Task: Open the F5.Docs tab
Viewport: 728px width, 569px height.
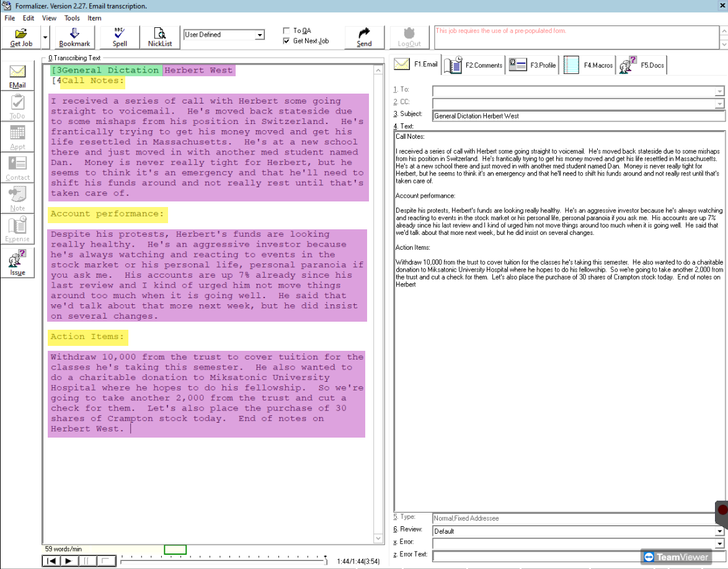Action: pyautogui.click(x=642, y=64)
